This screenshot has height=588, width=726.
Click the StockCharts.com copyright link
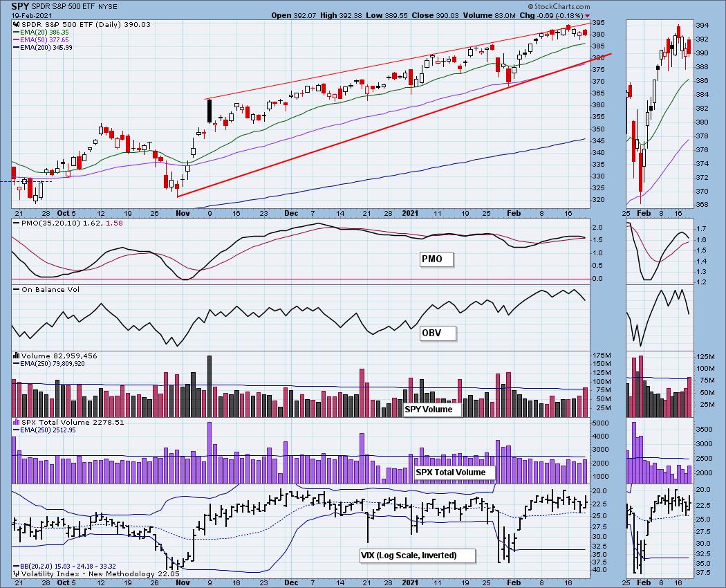pos(559,6)
